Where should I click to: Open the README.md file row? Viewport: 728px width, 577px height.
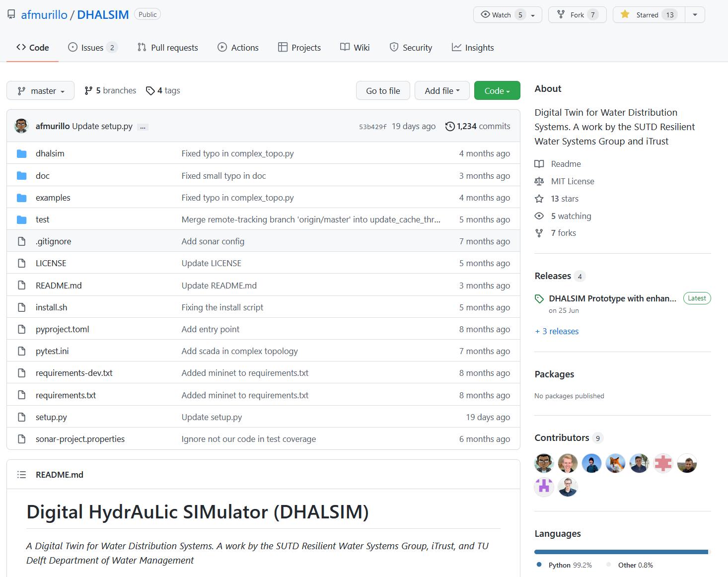263,286
